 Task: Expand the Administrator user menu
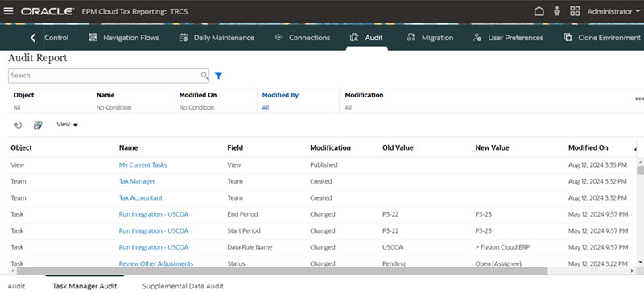[613, 11]
